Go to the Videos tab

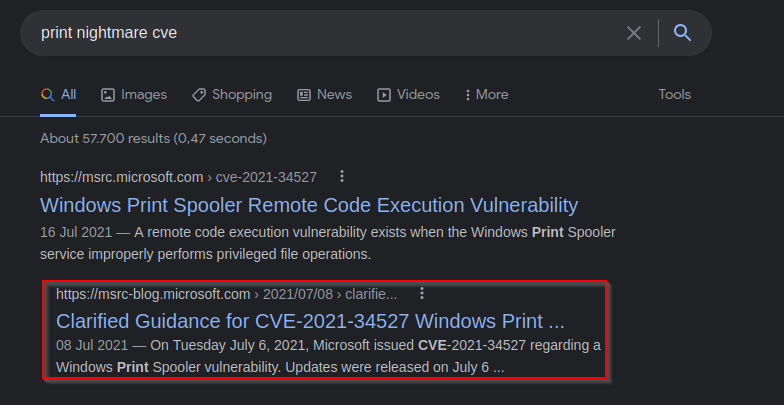tap(408, 94)
